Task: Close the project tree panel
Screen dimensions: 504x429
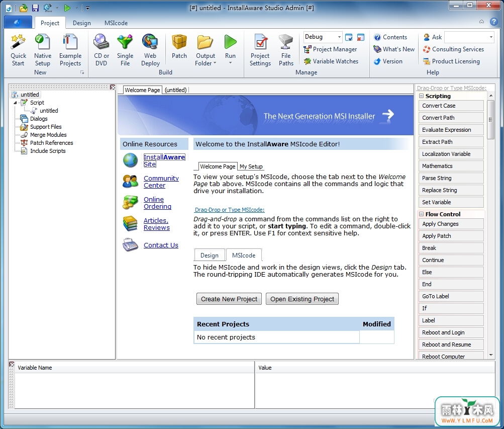Action: click(113, 87)
